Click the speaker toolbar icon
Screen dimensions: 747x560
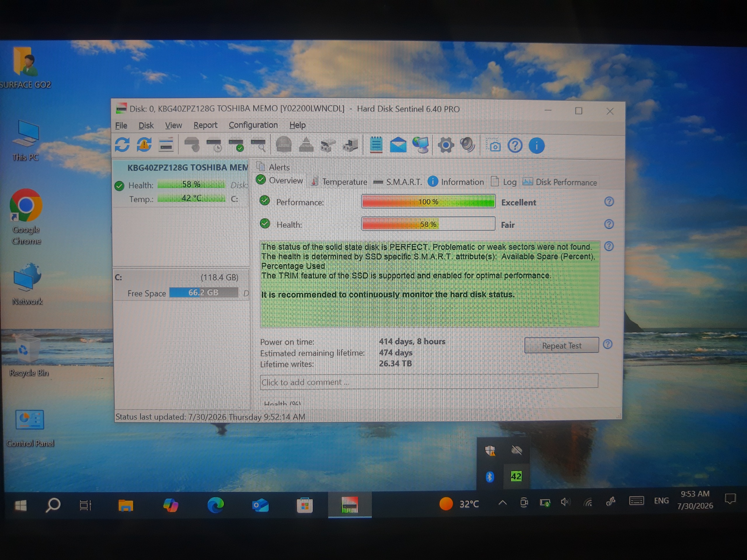[x=468, y=145]
